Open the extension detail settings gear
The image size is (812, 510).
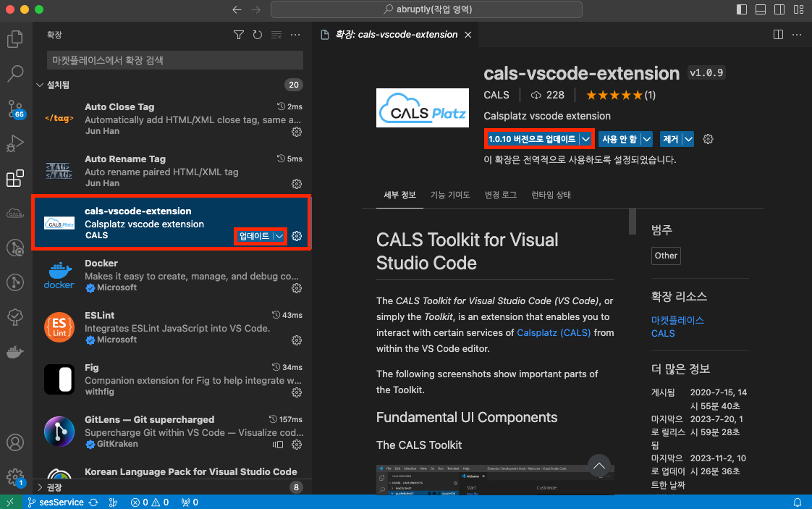tap(708, 139)
